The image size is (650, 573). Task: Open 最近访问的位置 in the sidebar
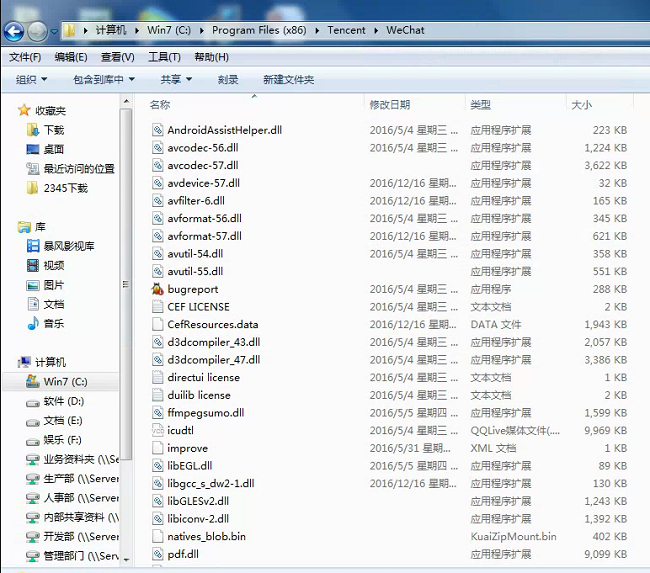coord(79,169)
